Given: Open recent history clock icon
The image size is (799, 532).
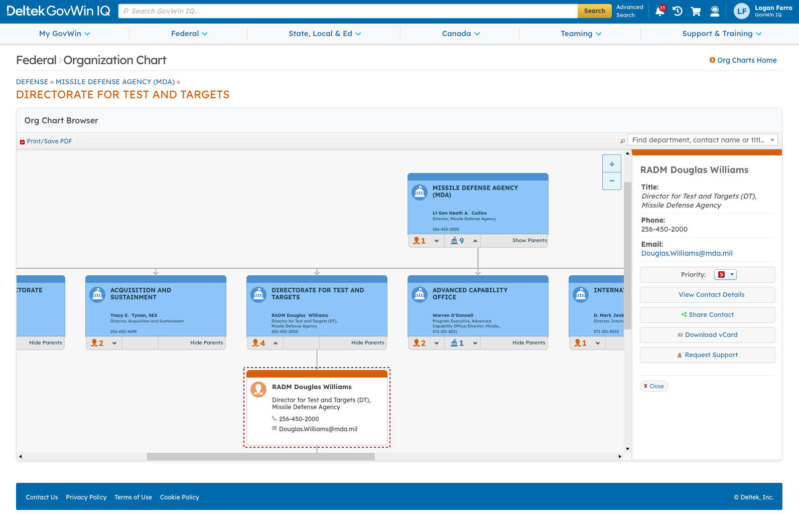Looking at the screenshot, I should 678,11.
